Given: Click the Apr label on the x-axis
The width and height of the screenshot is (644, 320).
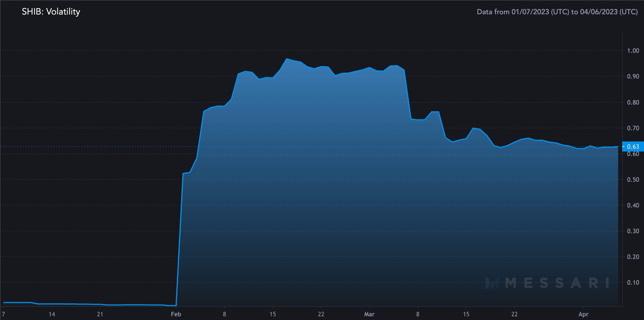Looking at the screenshot, I should click(x=584, y=314).
